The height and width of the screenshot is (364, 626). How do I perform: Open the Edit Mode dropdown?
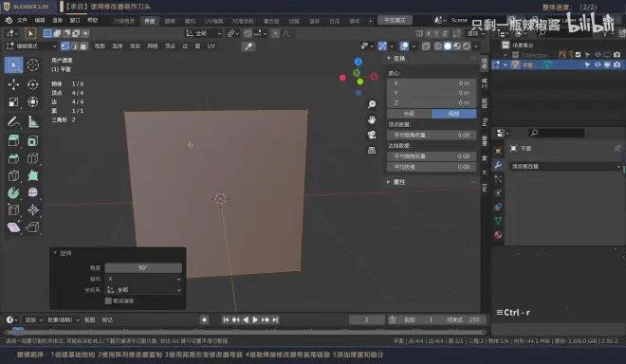(31, 46)
